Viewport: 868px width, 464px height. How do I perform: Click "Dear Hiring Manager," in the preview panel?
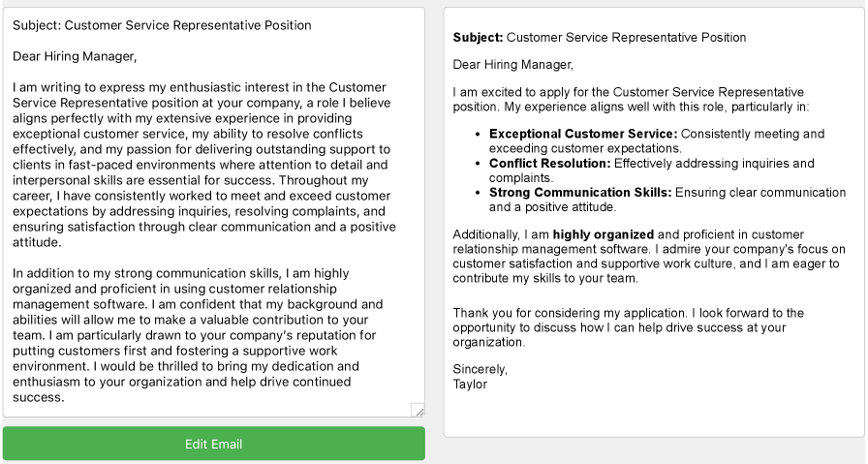(513, 65)
